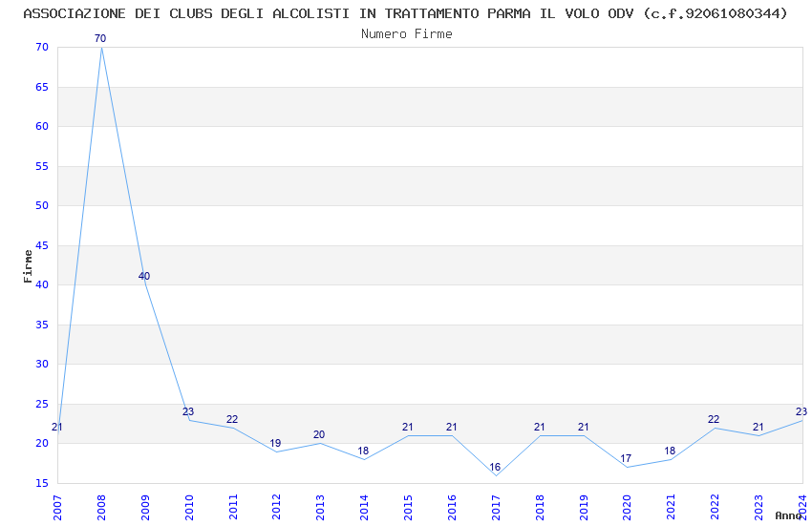Screen dimensions: 812x525
Task: Select the 2020 x-axis year label
Action: click(x=627, y=508)
